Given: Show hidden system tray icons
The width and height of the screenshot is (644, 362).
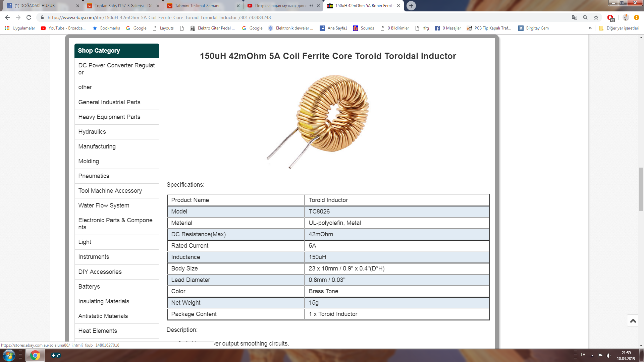Looking at the screenshot, I should point(592,355).
